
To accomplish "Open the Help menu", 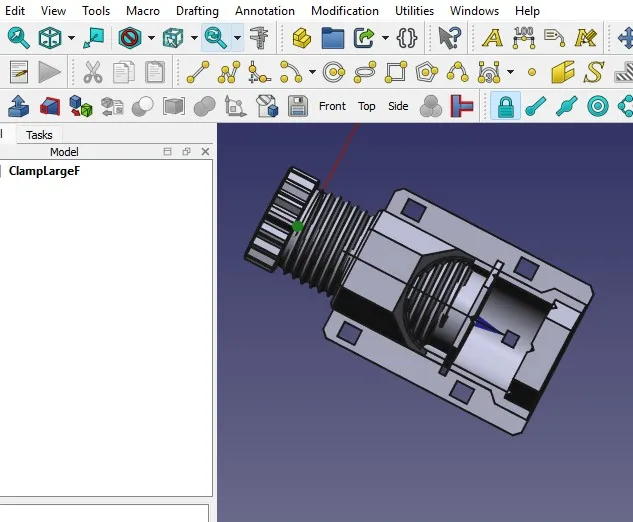I will pyautogui.click(x=527, y=10).
